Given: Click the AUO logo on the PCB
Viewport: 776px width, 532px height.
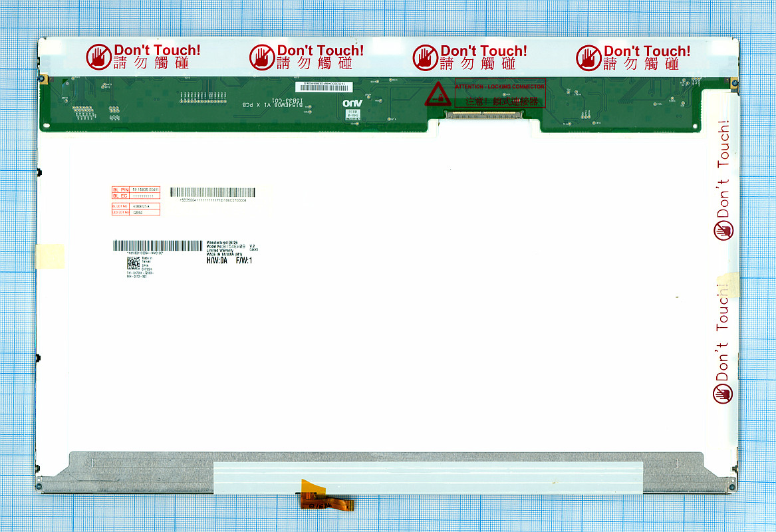Looking at the screenshot, I should pos(351,103).
